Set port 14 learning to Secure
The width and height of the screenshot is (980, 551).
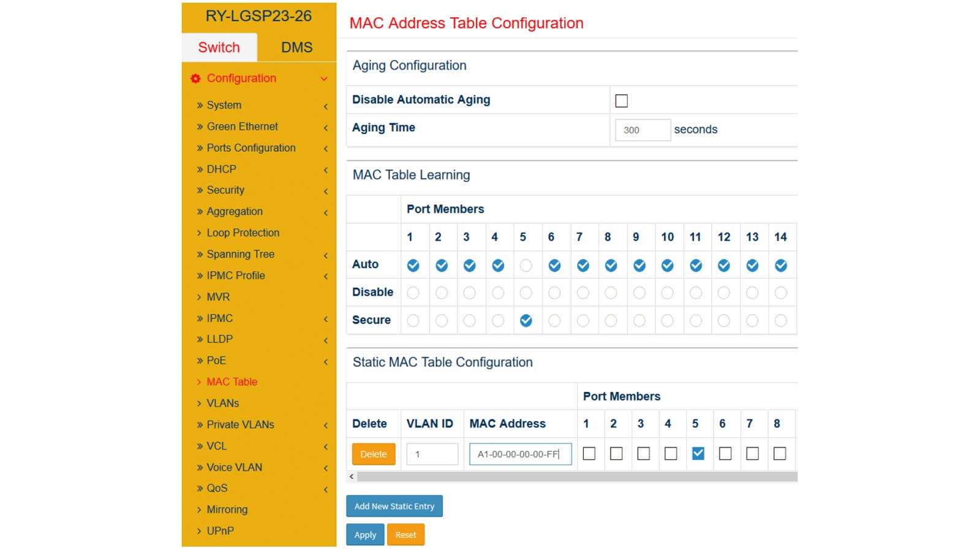780,321
